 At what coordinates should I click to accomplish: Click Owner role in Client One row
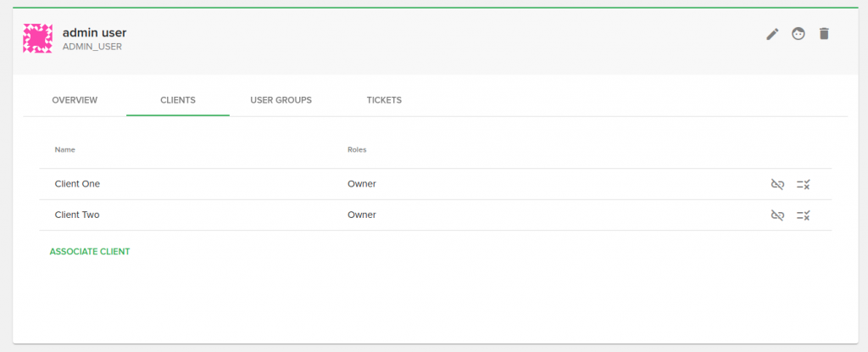click(x=361, y=184)
